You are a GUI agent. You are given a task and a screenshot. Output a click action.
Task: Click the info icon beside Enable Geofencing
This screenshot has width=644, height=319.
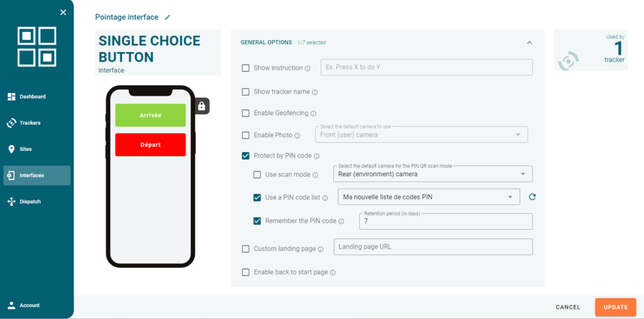(x=313, y=113)
